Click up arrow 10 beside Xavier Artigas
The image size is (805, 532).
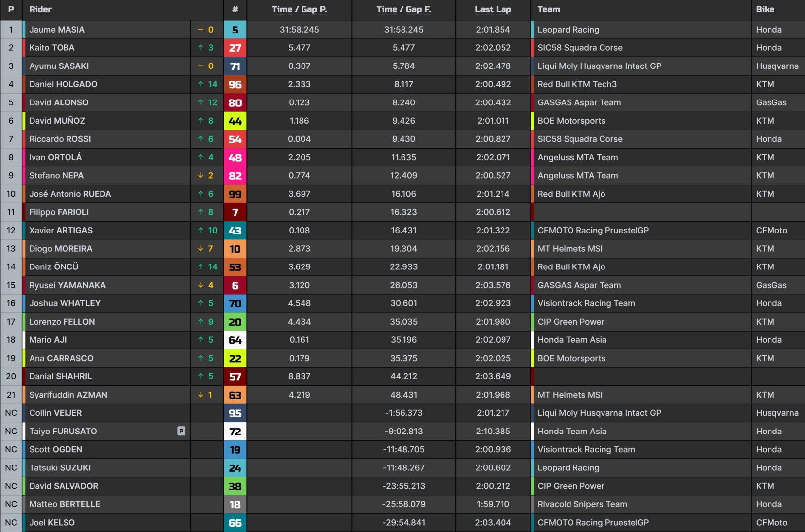click(207, 230)
